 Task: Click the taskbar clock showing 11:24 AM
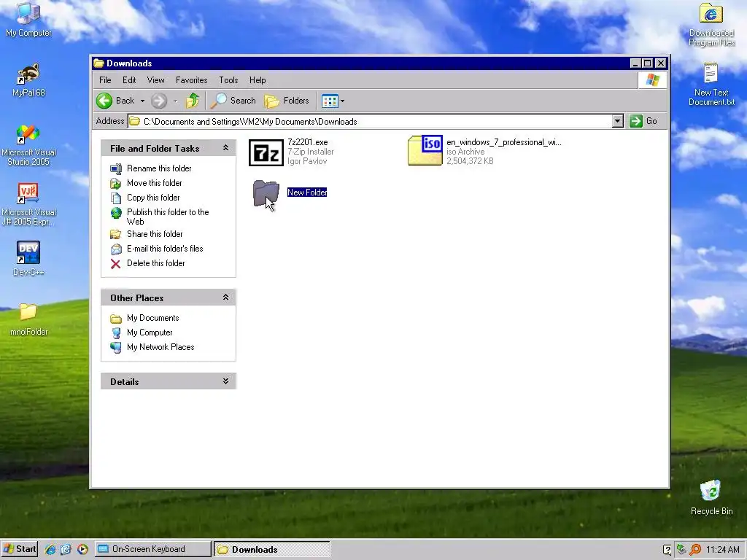tap(723, 550)
